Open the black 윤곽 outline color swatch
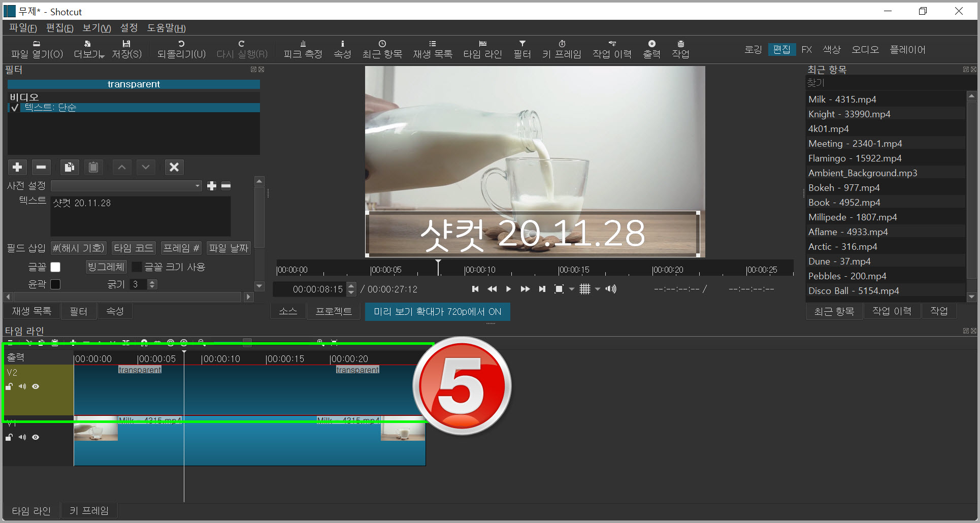980x523 pixels. click(x=55, y=284)
